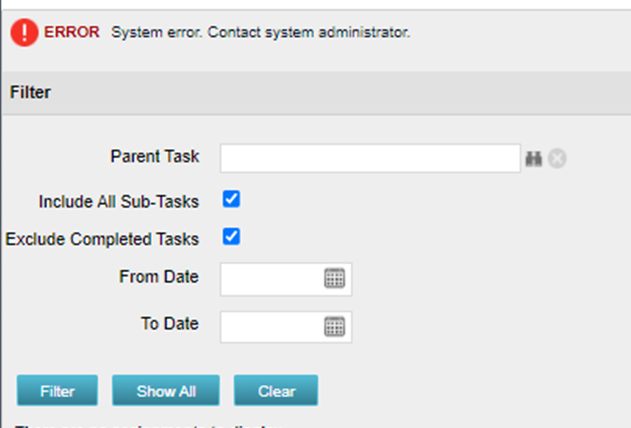Open the To Date calendar picker

334,325
